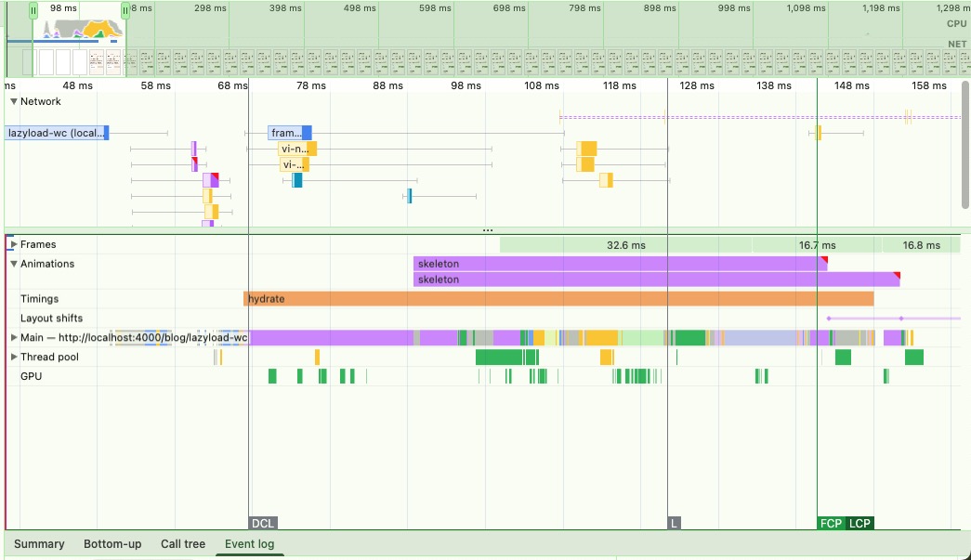The image size is (971, 560).
Task: Click the Event log tab
Action: 249,544
